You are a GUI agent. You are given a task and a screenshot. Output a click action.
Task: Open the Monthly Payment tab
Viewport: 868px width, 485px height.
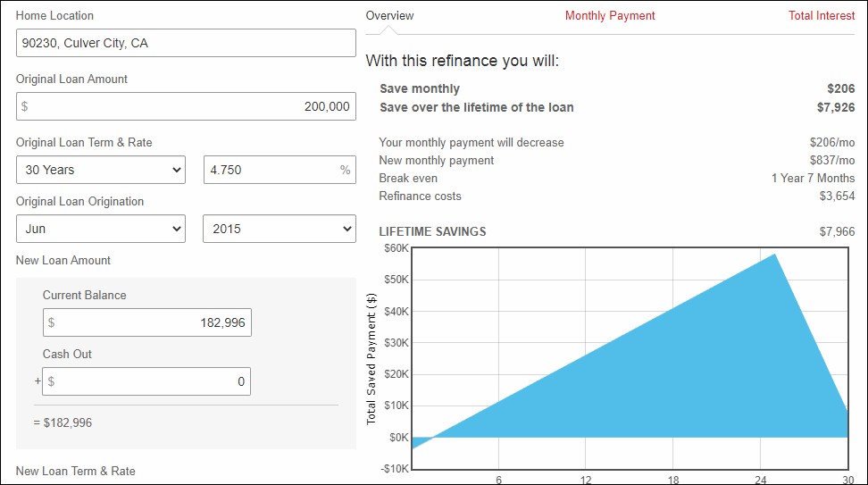(610, 16)
